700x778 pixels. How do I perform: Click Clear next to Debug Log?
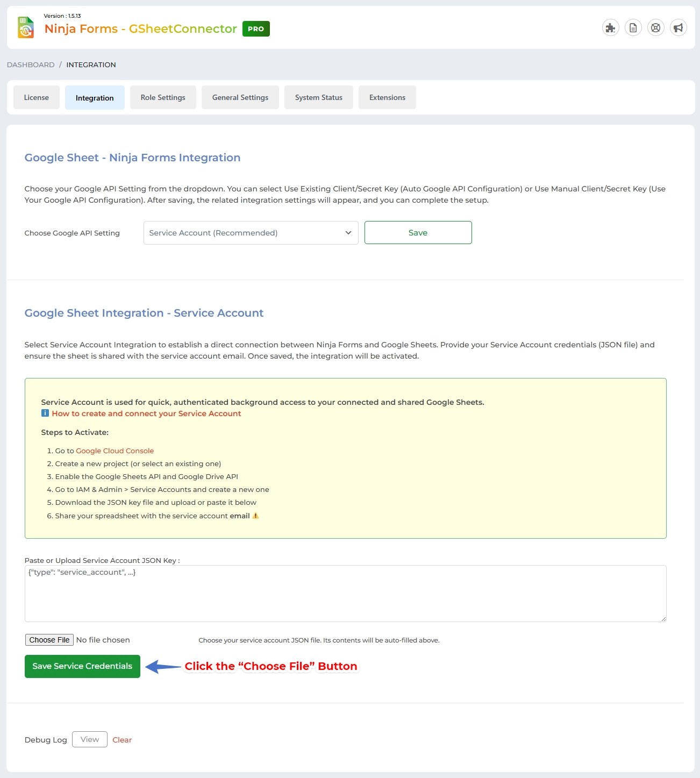pos(122,739)
